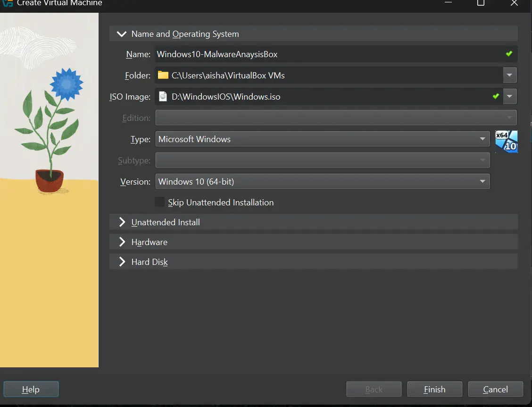The image size is (532, 407).
Task: Click the Finish button
Action: click(434, 390)
